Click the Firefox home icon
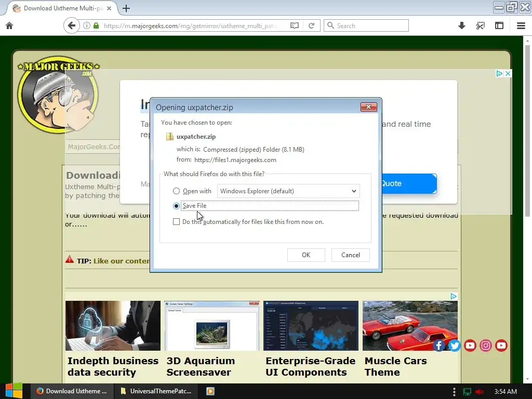This screenshot has width=532, height=399. pyautogui.click(x=9, y=26)
